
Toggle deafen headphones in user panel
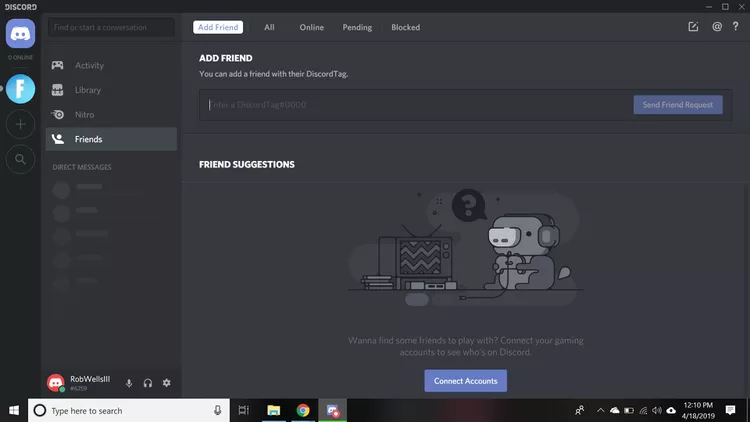tap(148, 383)
